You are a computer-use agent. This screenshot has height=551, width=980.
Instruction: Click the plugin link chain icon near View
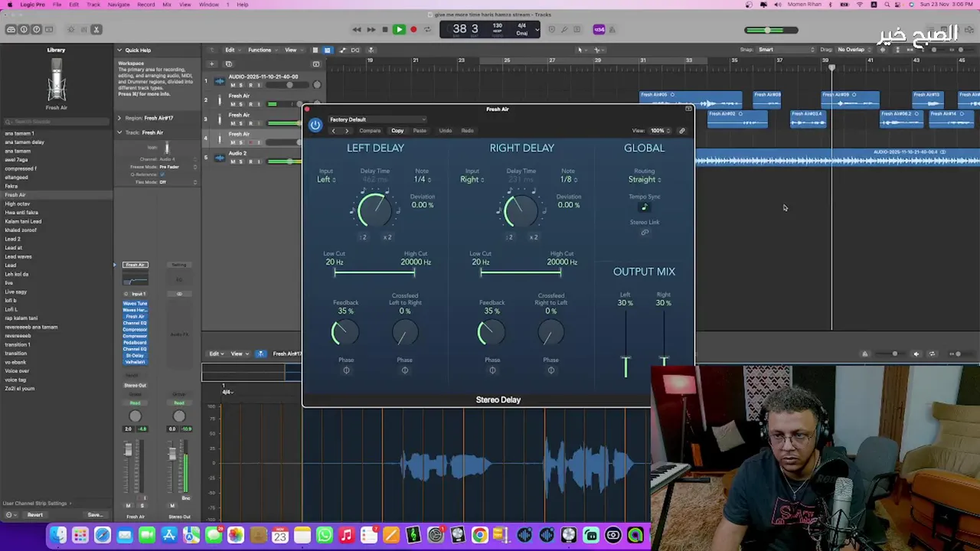pos(682,131)
